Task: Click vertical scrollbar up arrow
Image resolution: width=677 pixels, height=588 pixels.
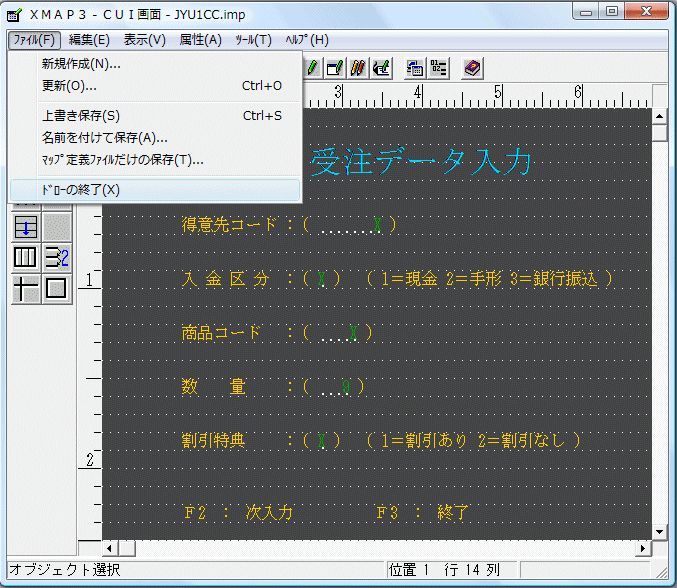Action: coord(659,116)
